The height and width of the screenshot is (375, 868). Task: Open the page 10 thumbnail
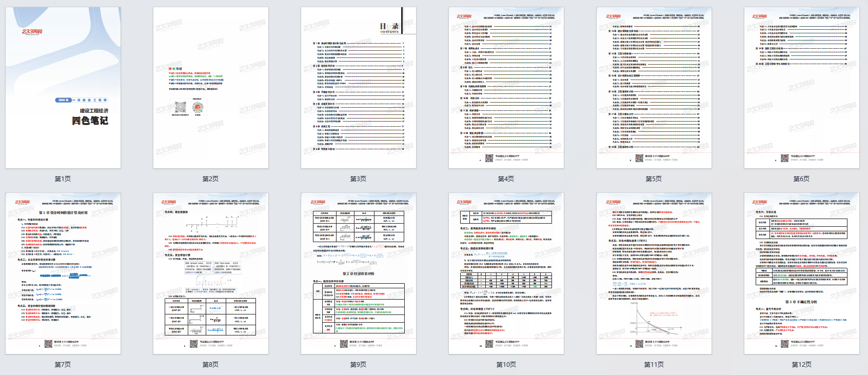[506, 273]
